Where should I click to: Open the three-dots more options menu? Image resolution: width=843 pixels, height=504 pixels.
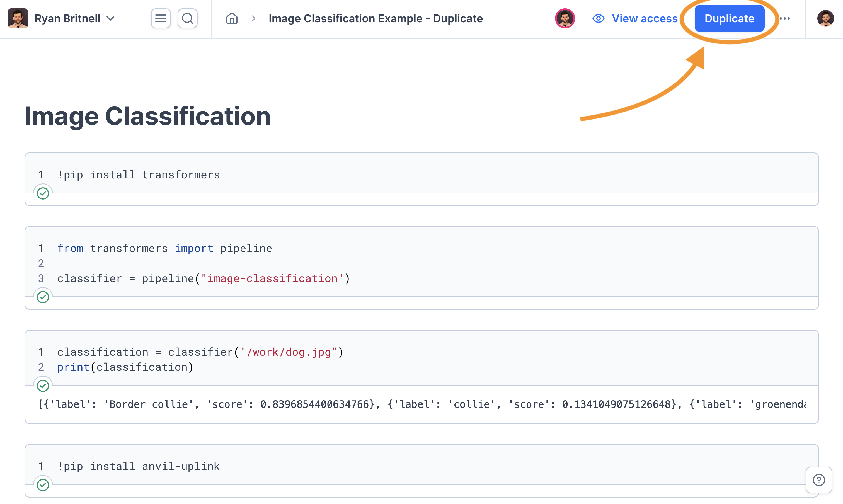coord(784,18)
